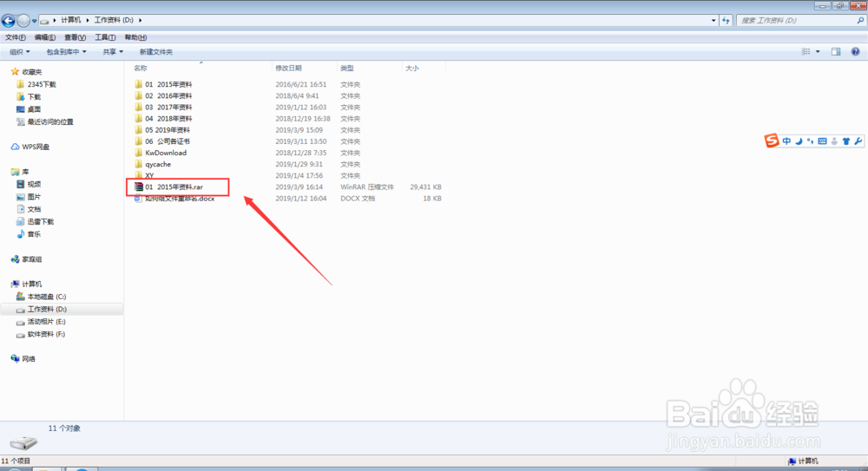The height and width of the screenshot is (471, 868).
Task: Click the Sogou S logo icon
Action: pos(772,141)
